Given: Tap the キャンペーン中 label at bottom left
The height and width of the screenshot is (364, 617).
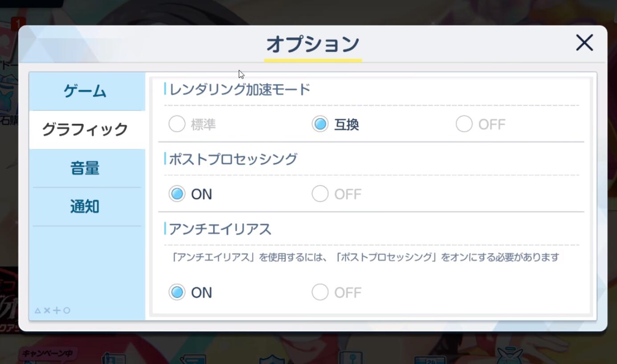Looking at the screenshot, I should pyautogui.click(x=47, y=354).
